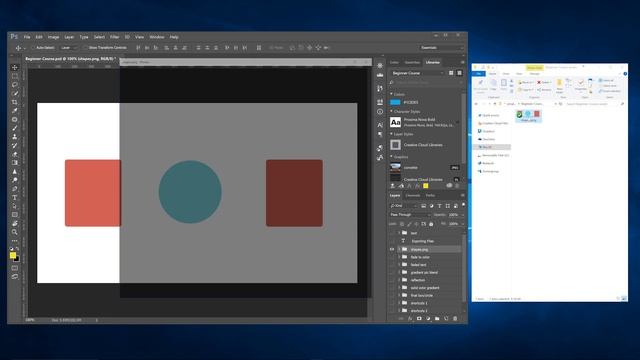Select the Eraser tool
This screenshot has height=360, width=640.
coord(15,154)
